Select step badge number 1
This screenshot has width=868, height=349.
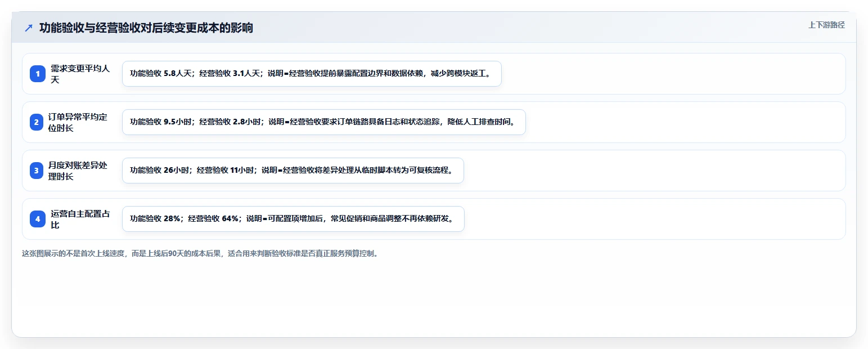pos(38,74)
